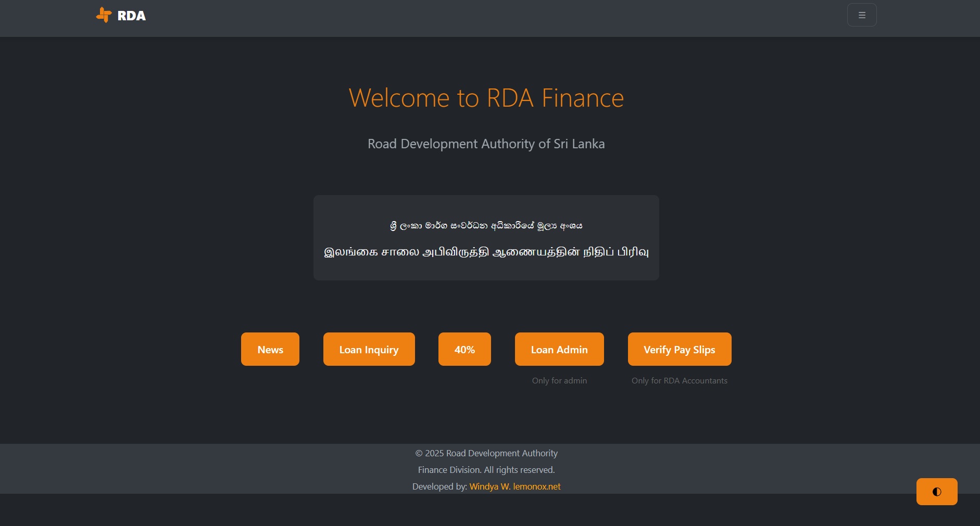
Task: Click the half-moon contrast icon
Action: [x=936, y=491]
